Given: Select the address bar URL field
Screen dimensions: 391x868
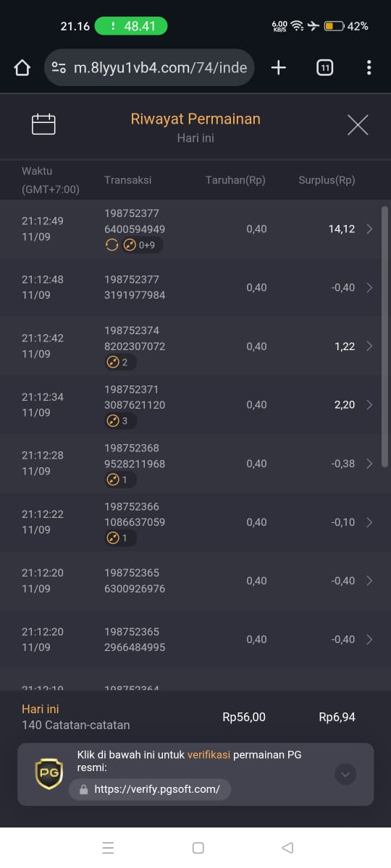Looking at the screenshot, I should pos(150,68).
